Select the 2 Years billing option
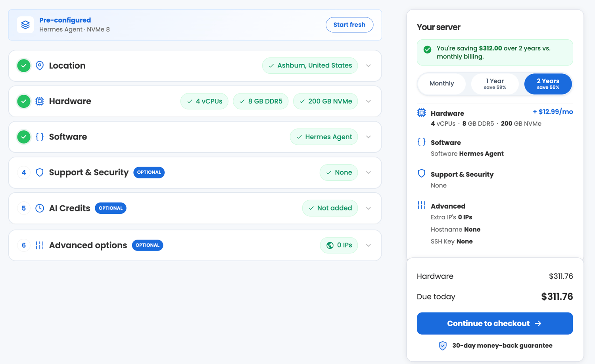 (x=548, y=84)
